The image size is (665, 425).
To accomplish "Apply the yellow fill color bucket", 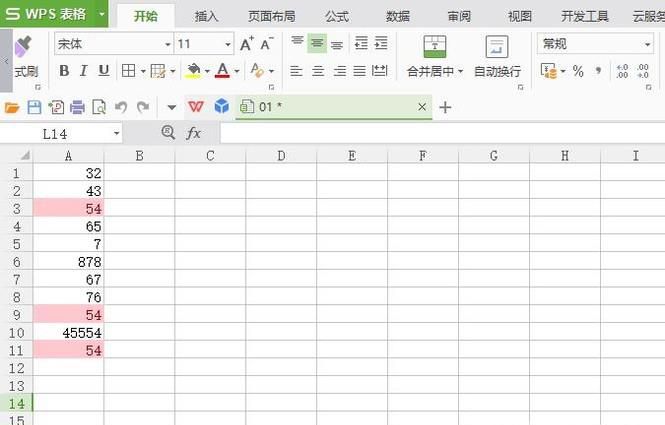I will click(193, 70).
